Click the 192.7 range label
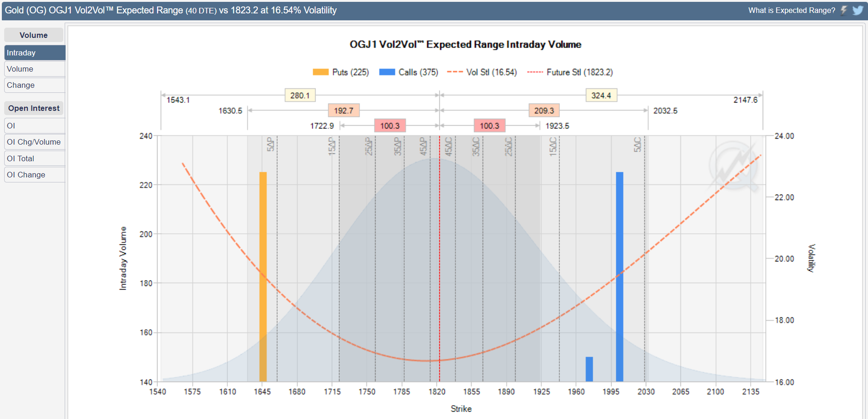The height and width of the screenshot is (419, 868). (x=344, y=111)
